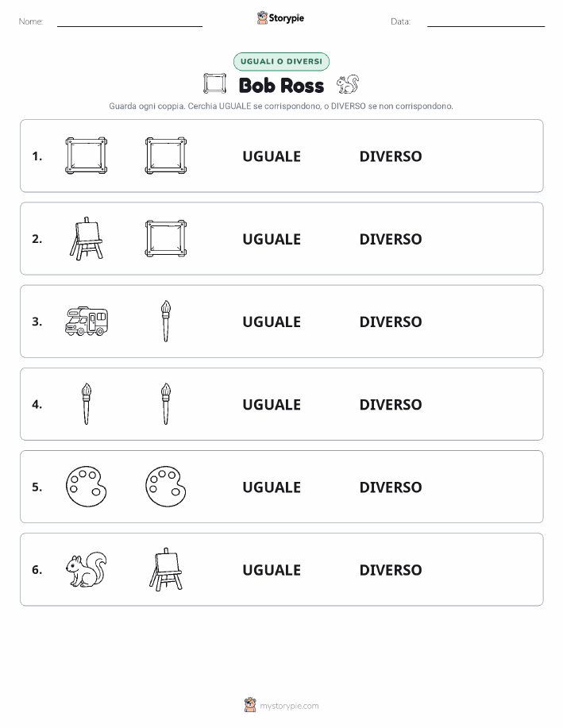Click the right-hand palette icon in row 5

(166, 487)
